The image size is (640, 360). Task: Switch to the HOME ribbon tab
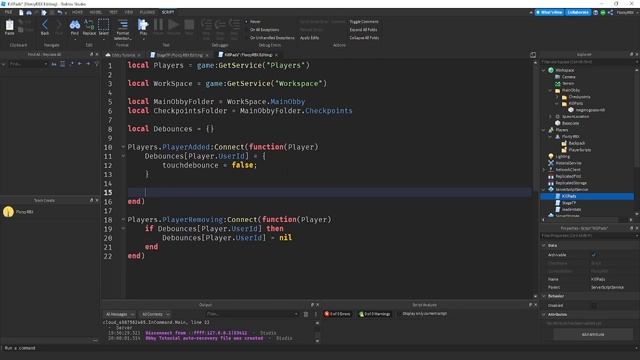77,13
